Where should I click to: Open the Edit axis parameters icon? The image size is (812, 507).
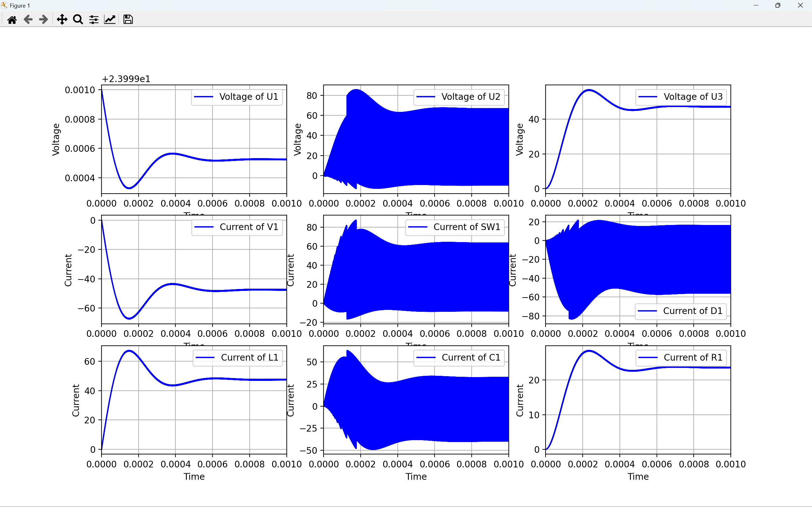[x=110, y=19]
